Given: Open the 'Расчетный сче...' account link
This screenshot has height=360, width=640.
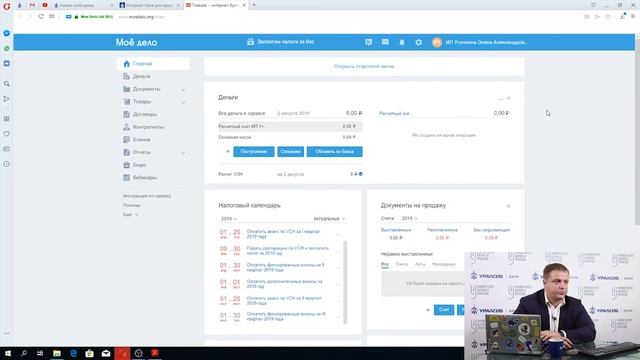Looking at the screenshot, I should tap(395, 113).
